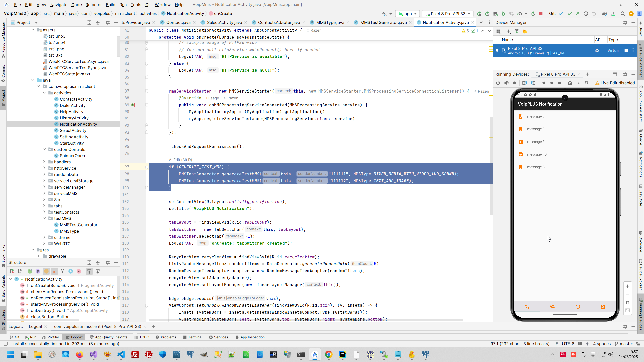The image size is (644, 362).
Task: Take emulator screenshot with camera icon
Action: click(x=570, y=83)
